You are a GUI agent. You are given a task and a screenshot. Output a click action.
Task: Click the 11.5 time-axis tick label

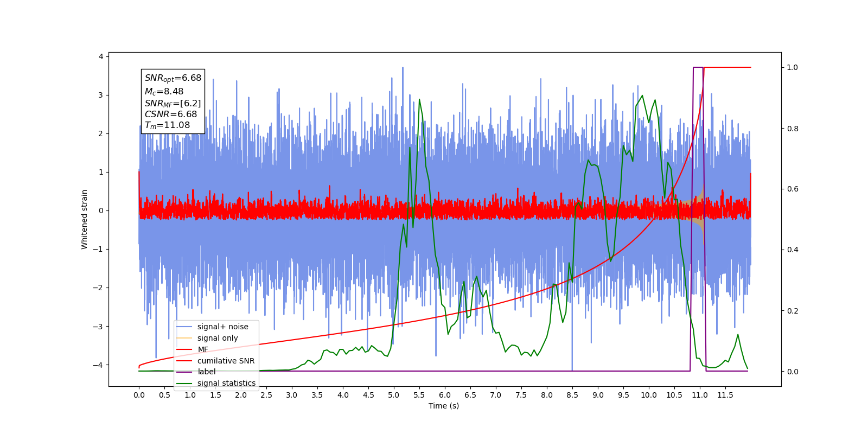point(725,395)
